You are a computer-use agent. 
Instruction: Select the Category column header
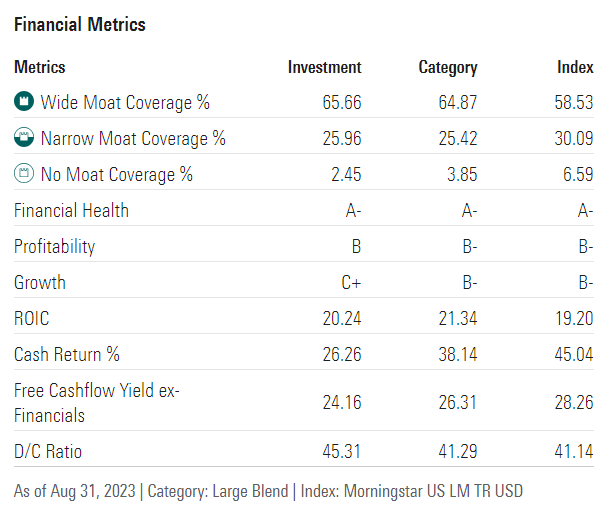[x=447, y=67]
